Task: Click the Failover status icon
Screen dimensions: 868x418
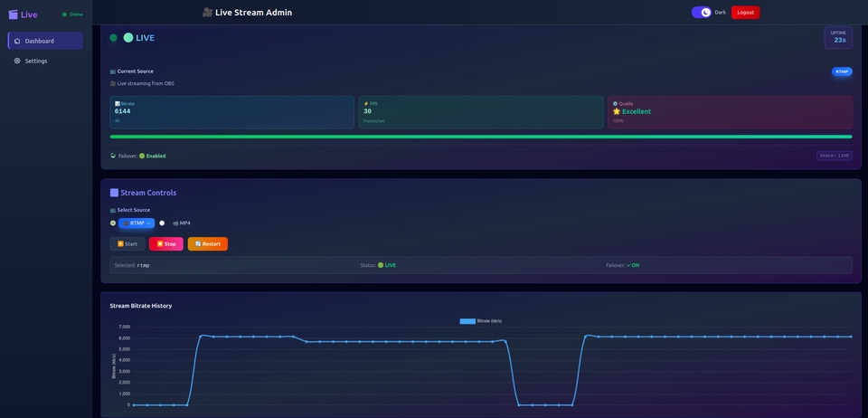Action: pos(113,156)
